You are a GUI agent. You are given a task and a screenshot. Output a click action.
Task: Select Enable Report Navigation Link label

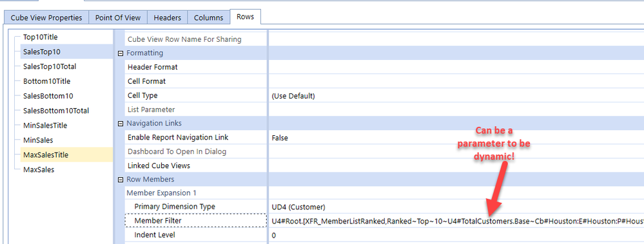point(178,137)
